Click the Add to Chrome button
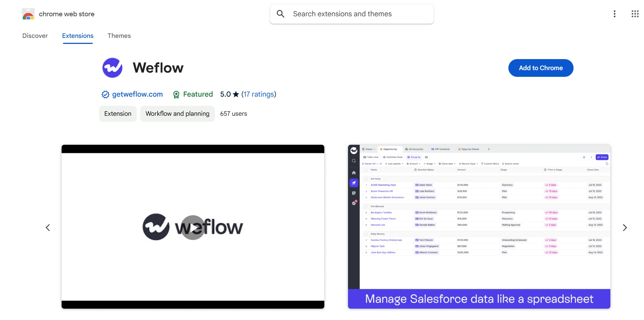644x320 pixels. click(x=540, y=68)
